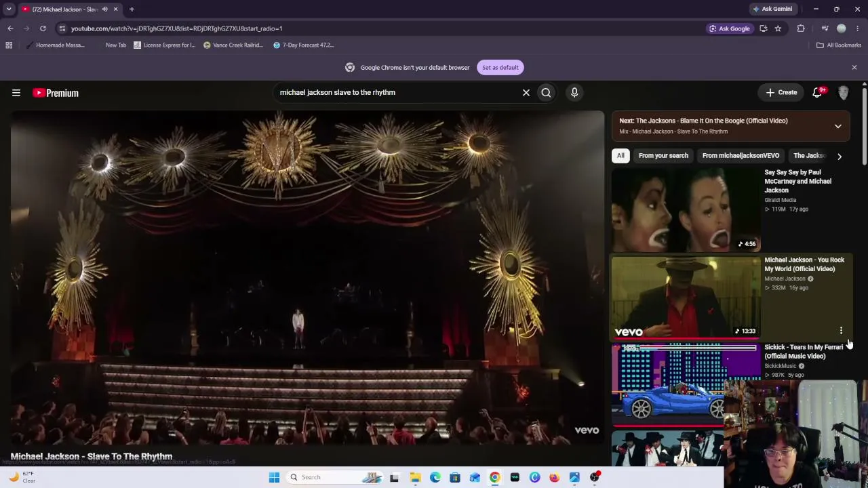Open the YouTube account avatar menu
Screen dimensions: 868x488
(844, 92)
